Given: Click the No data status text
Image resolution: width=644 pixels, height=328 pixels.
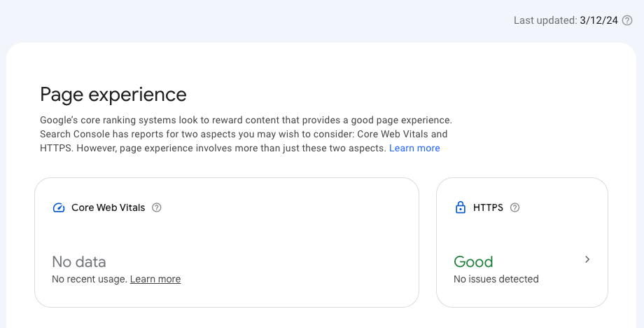Looking at the screenshot, I should coord(79,262).
